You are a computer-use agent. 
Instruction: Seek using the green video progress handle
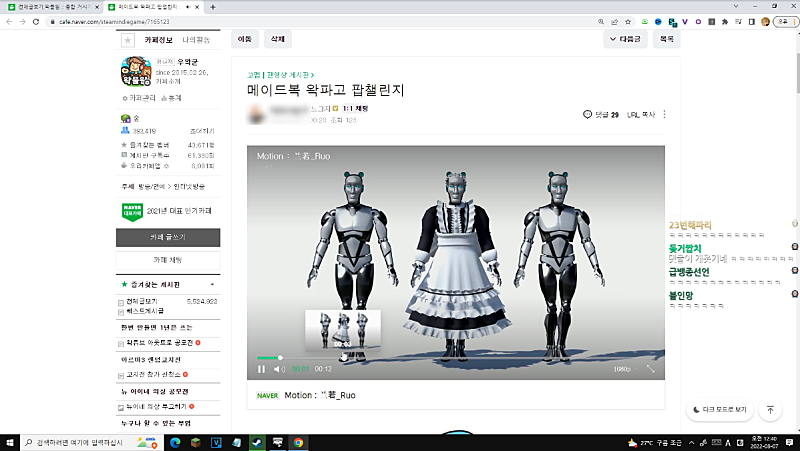pyautogui.click(x=280, y=358)
